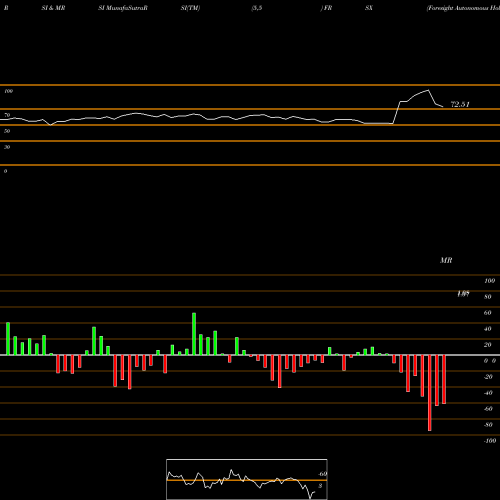Select the 100 label on RSI left axis

tap(8, 91)
